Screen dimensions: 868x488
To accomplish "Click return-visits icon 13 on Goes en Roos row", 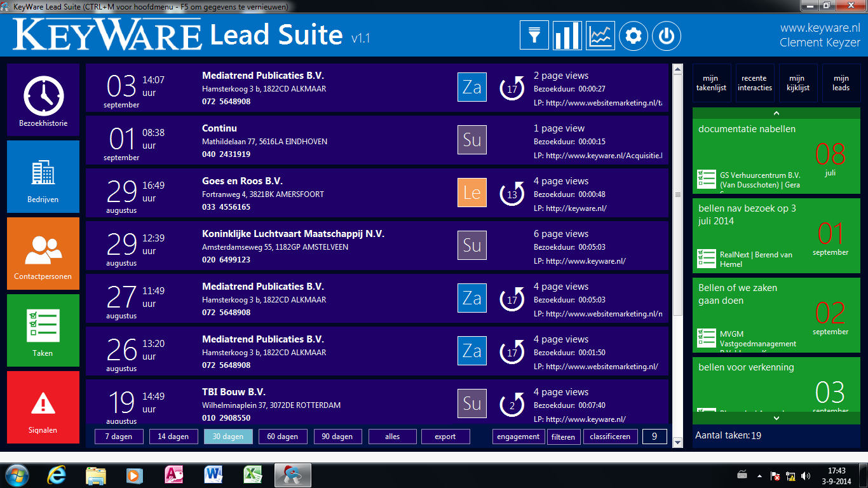I will [x=512, y=194].
